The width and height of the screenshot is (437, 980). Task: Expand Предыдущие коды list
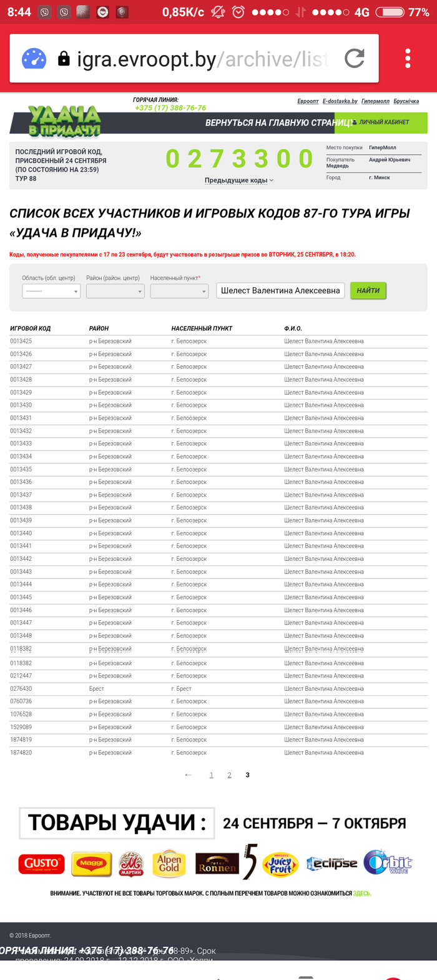pyautogui.click(x=239, y=181)
